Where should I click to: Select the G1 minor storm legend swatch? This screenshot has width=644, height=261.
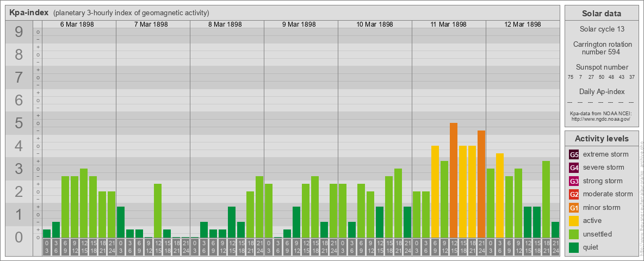coord(574,208)
